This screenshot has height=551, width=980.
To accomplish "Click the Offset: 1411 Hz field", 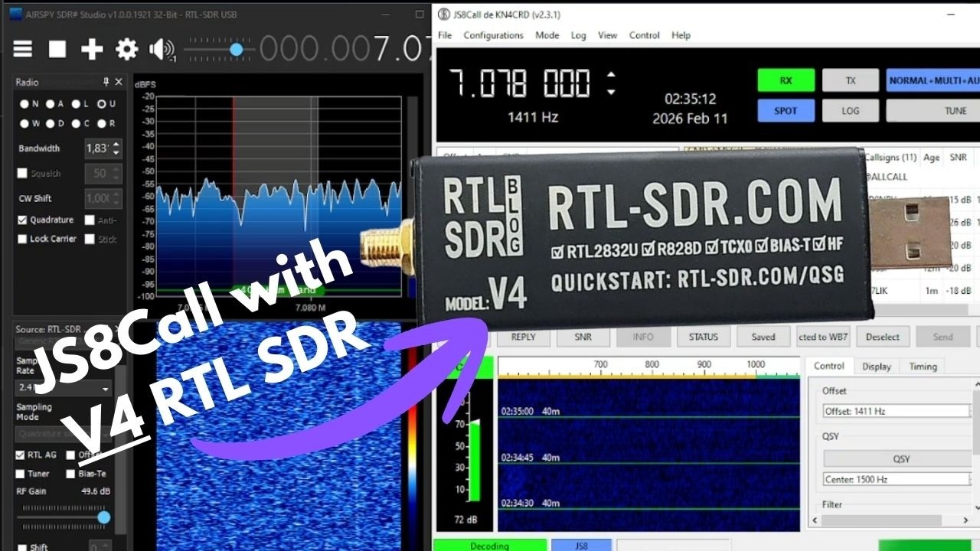I will pos(897,411).
